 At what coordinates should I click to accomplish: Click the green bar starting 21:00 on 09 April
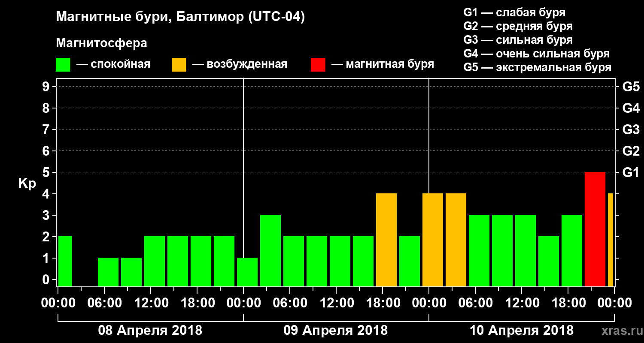410,262
